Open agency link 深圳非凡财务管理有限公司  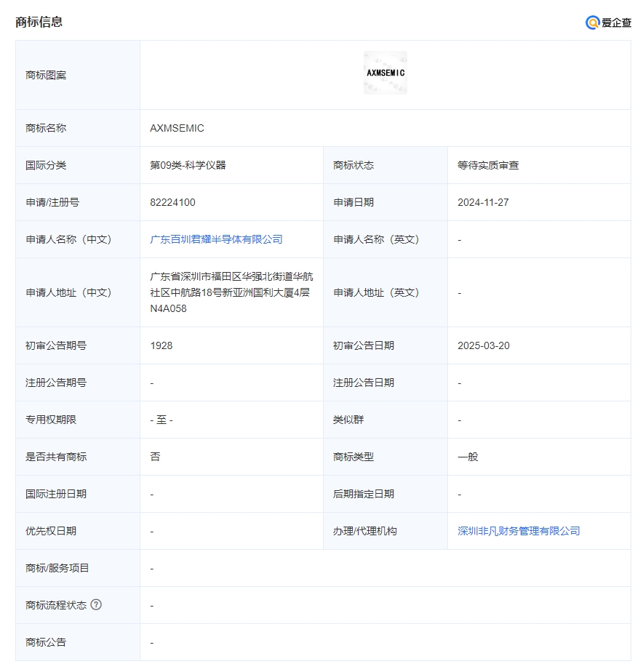(519, 531)
